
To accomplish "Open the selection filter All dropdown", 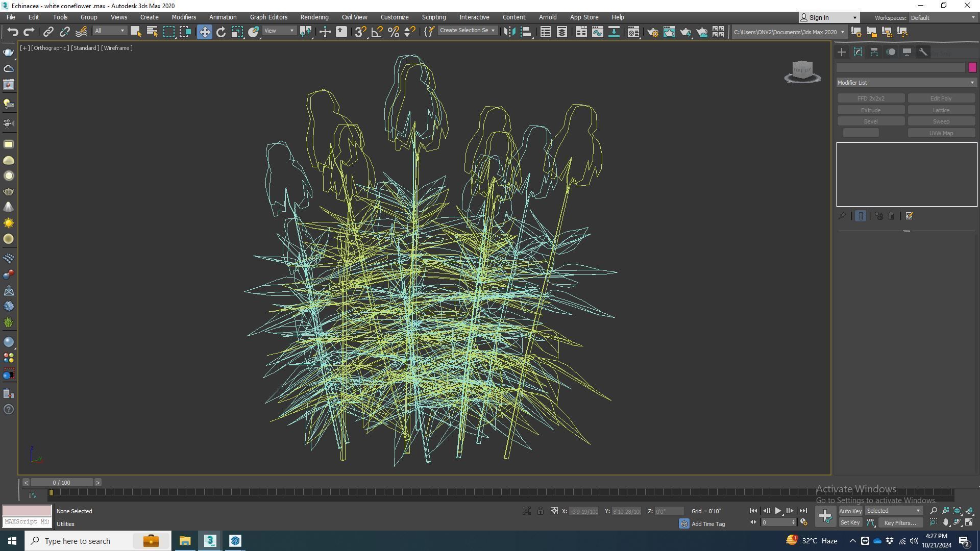I will point(109,31).
